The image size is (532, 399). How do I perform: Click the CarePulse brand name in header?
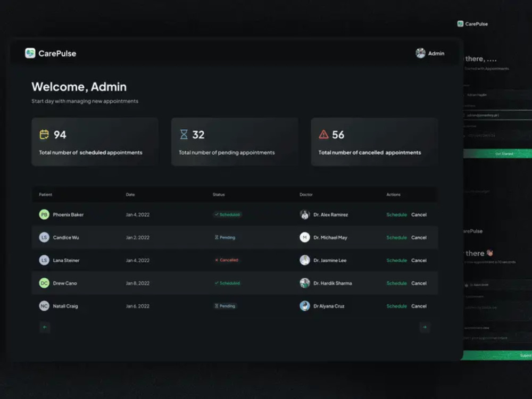[x=57, y=54]
